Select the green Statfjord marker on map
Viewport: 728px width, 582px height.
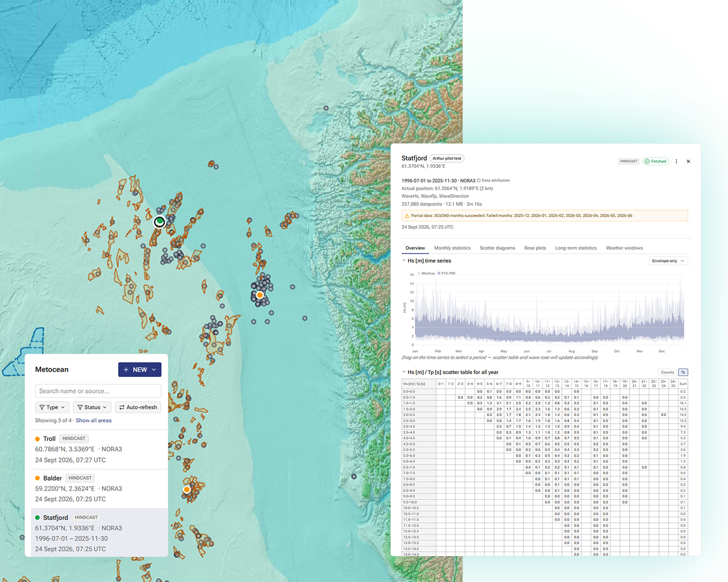click(x=159, y=222)
